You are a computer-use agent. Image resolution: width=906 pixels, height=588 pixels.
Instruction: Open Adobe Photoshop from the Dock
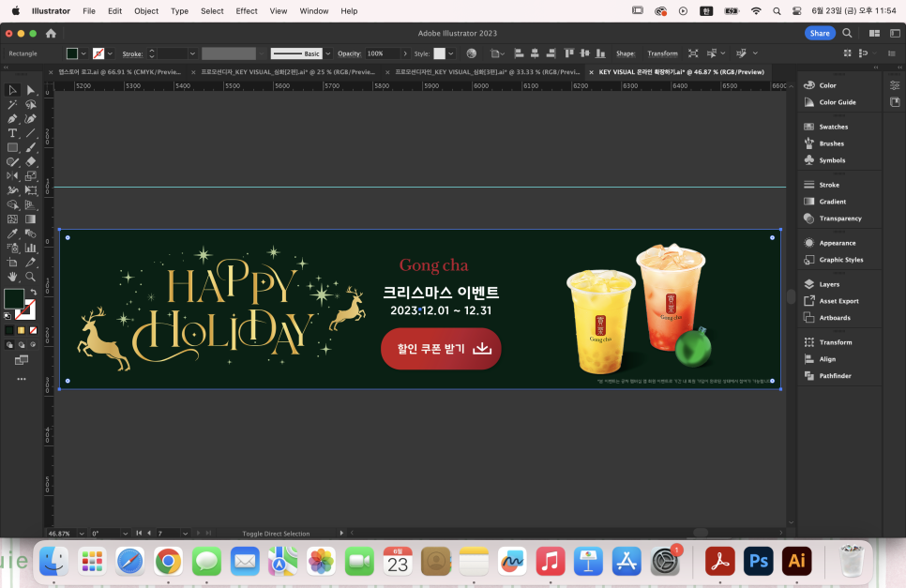point(758,561)
